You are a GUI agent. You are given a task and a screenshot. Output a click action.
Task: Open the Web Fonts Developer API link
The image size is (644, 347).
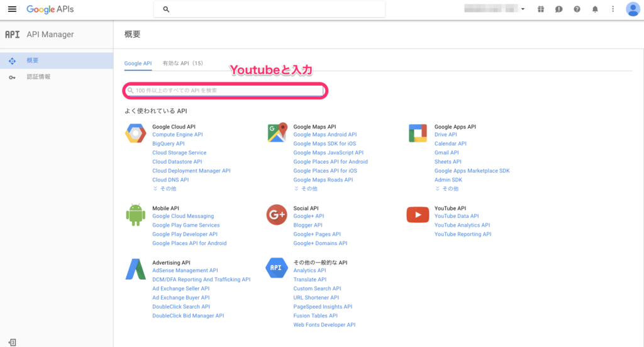point(325,324)
